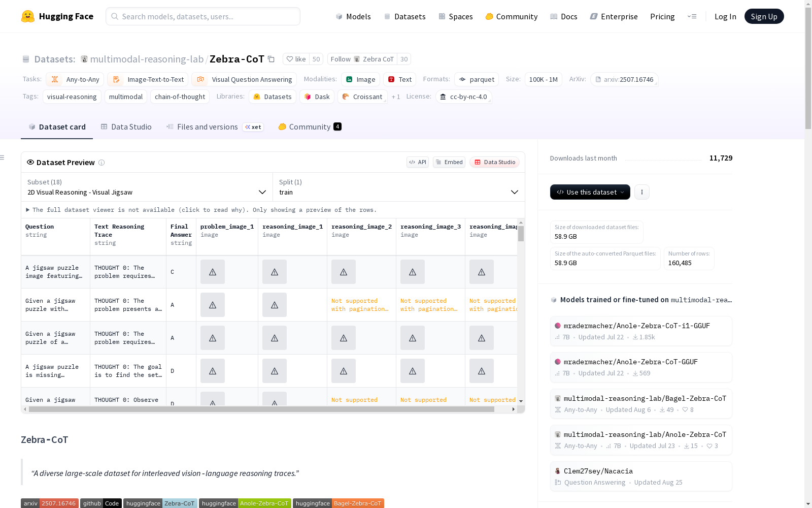Open Data Studio from the preview header
Screen dimensions: 812x508
[x=494, y=162]
